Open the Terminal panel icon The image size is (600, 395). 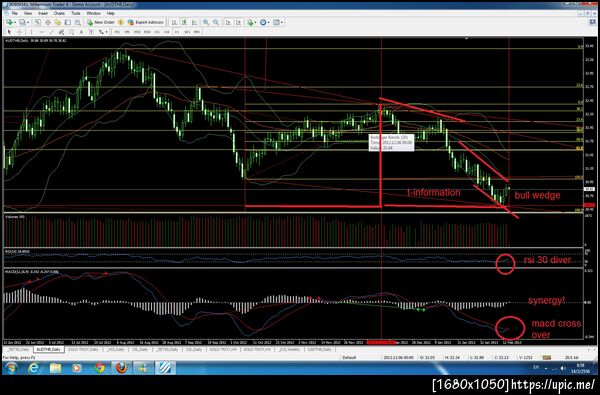coord(68,22)
